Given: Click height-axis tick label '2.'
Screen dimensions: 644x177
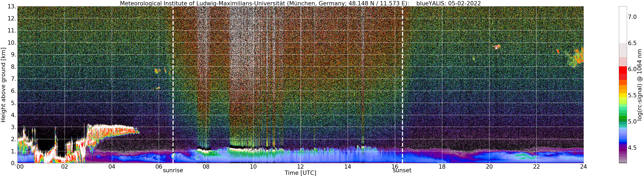Looking at the screenshot, I should click(x=14, y=139).
